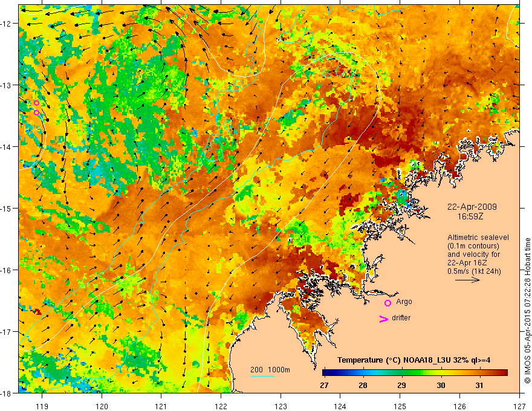The image size is (532, 411).
Task: Click the '200 1000m' isobath label
Action: point(270,370)
